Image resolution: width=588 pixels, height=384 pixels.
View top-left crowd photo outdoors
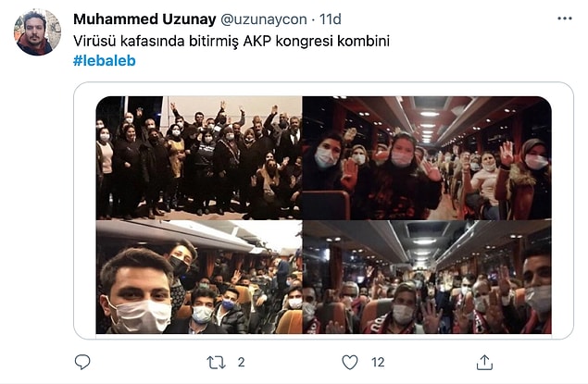click(x=199, y=157)
